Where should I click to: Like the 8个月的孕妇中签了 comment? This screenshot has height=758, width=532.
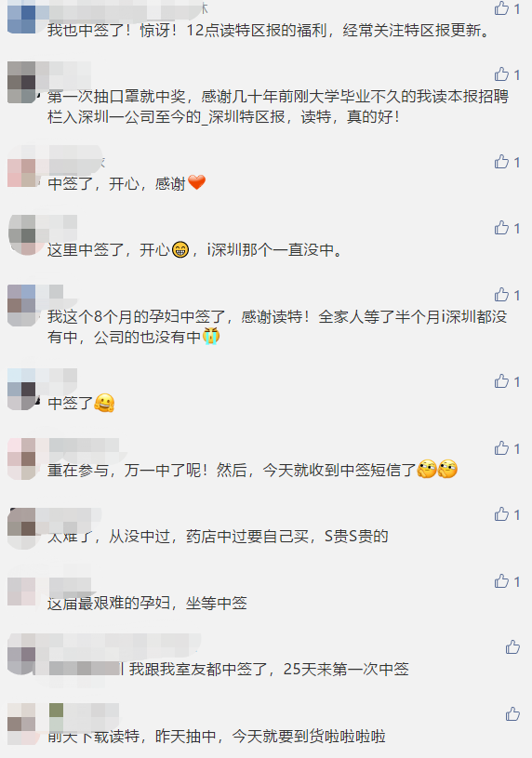click(501, 295)
